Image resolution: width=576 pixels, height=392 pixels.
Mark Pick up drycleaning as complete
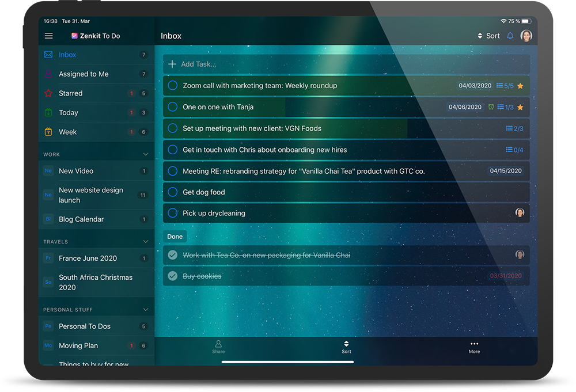pos(173,213)
